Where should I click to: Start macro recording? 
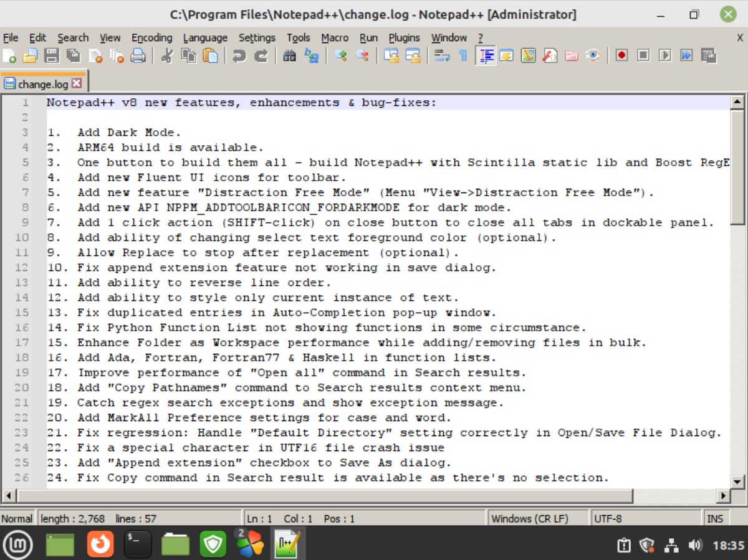click(621, 55)
